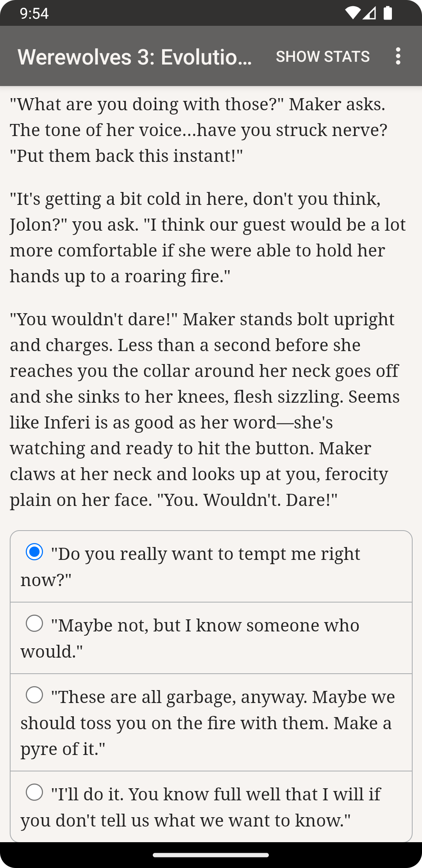Tap the home gesture navigation bar
This screenshot has height=868, width=422.
click(x=211, y=855)
